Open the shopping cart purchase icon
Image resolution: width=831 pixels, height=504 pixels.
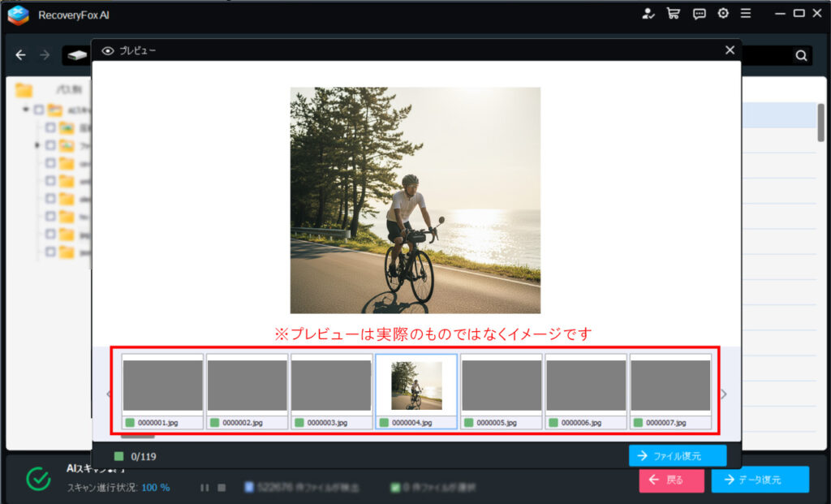click(673, 13)
